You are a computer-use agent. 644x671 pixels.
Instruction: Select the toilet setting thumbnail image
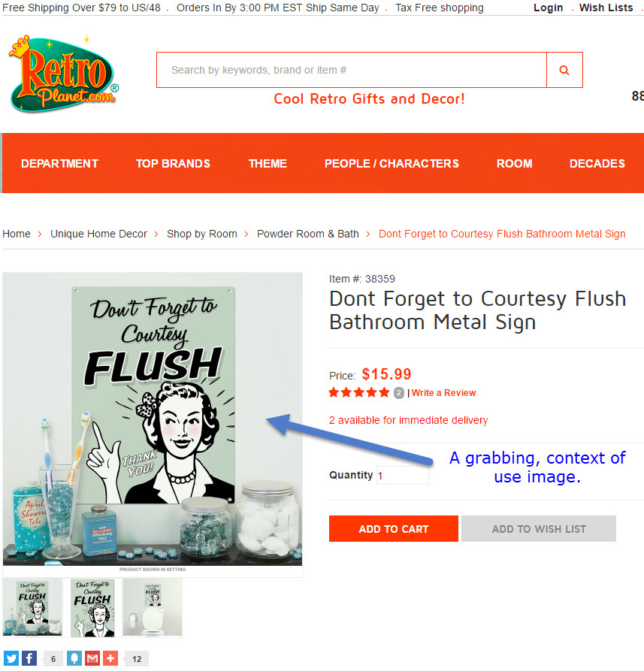point(153,607)
